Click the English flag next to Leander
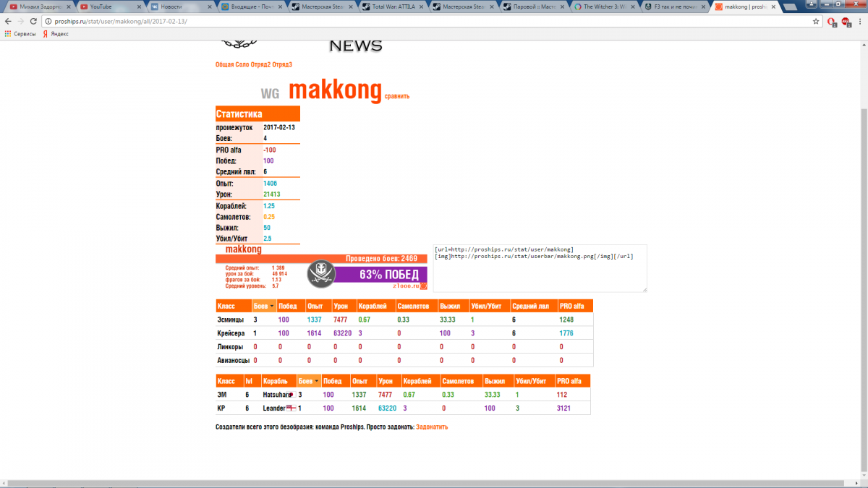The width and height of the screenshot is (868, 488). click(x=291, y=408)
